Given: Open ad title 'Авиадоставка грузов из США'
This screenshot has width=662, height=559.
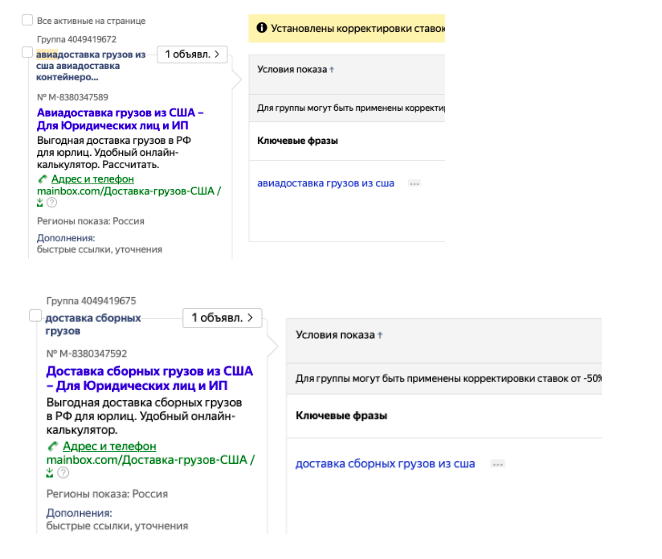Looking at the screenshot, I should coord(119,120).
